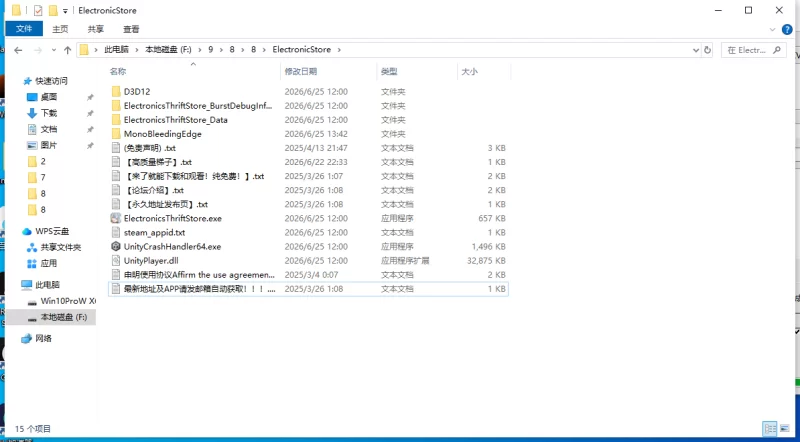800x442 pixels.
Task: Open 主页 ribbon tab
Action: 60,29
